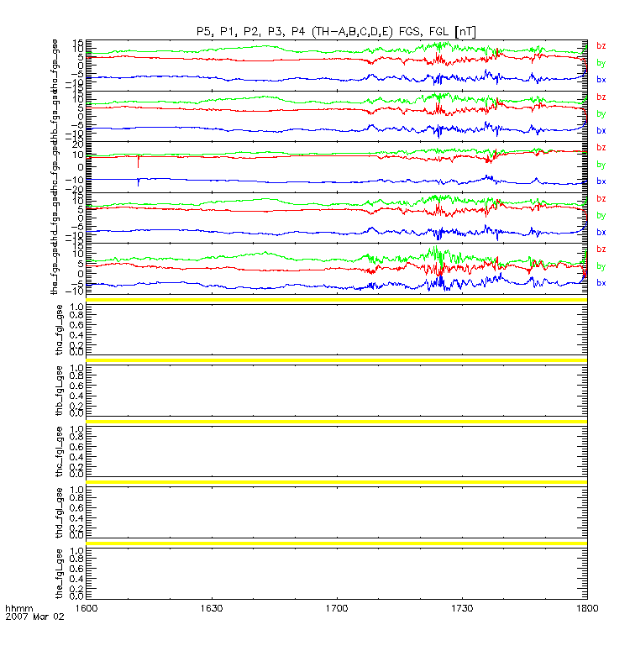Click red bz legend of second FGS panel
This screenshot has height=672, width=630.
[601, 97]
